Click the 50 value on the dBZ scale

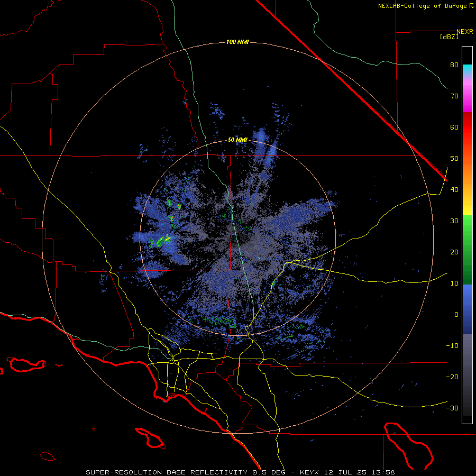click(454, 159)
